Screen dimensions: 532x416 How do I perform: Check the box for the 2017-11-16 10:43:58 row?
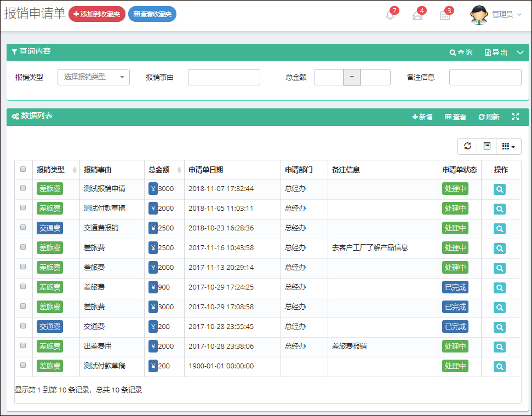[x=23, y=247]
